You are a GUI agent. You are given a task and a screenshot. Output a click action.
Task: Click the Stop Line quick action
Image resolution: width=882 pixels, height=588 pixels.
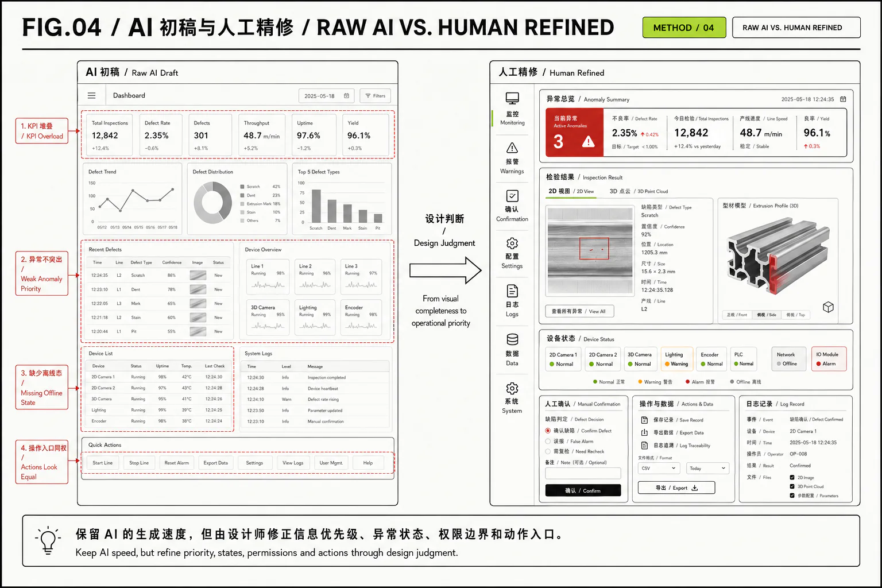coord(139,463)
